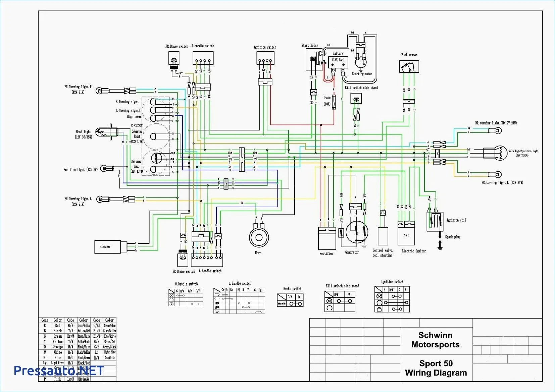
Task: Click the 'Electric Ignitor' label
Action: (414, 251)
